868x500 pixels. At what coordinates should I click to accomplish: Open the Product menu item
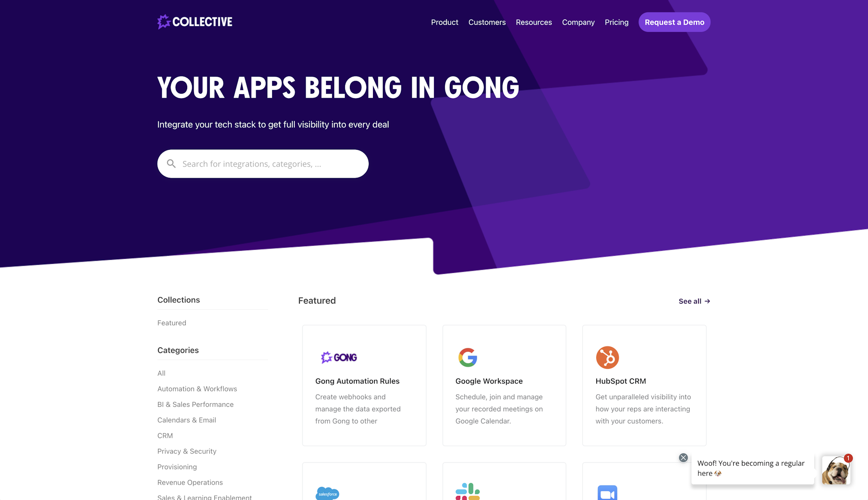[x=445, y=22]
